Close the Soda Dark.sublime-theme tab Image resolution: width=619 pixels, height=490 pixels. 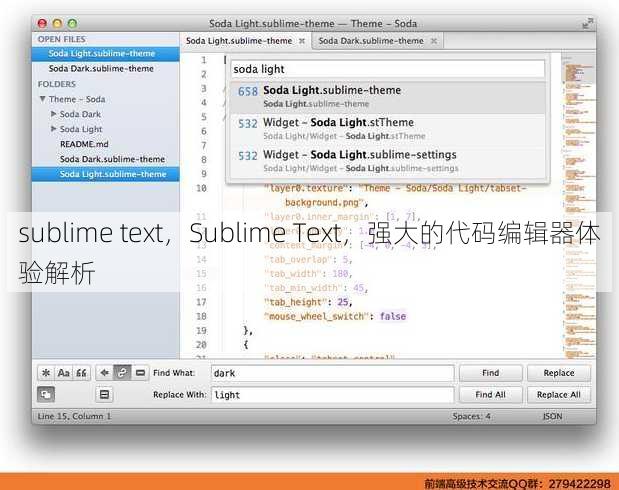coord(434,41)
